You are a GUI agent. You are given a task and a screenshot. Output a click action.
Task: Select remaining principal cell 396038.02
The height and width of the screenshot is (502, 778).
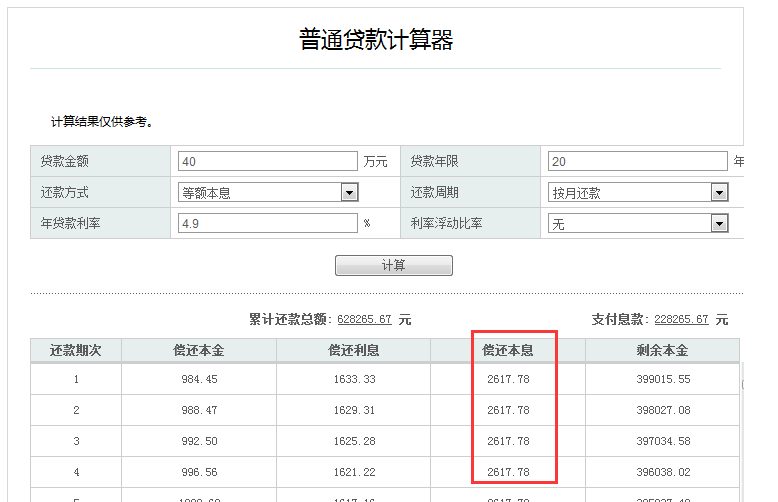[663, 472]
